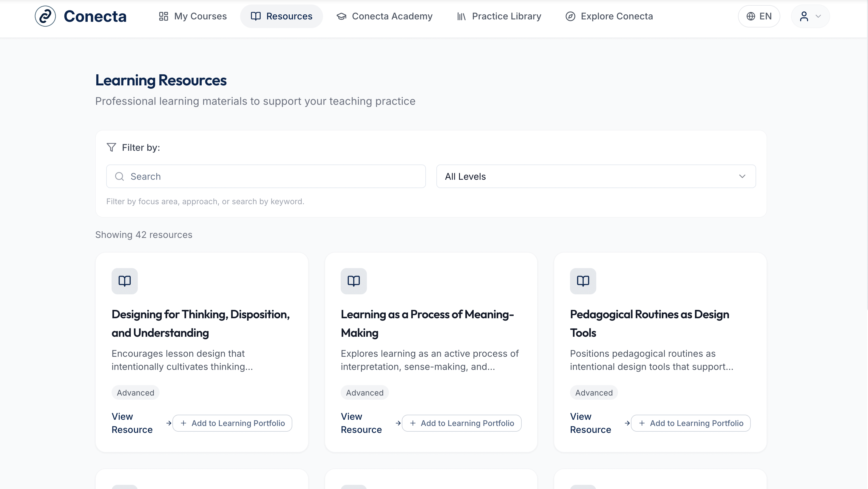Click the filter funnel icon
868x489 pixels.
(111, 147)
